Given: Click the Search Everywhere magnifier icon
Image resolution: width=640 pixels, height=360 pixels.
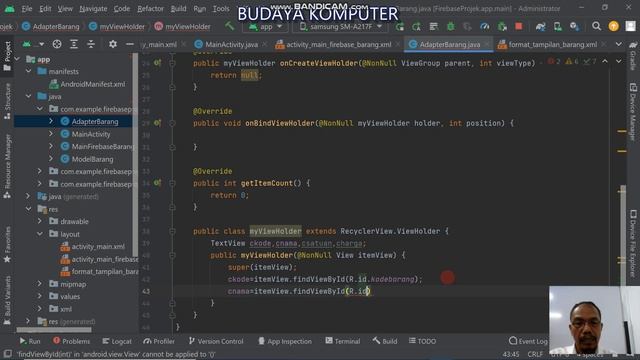Looking at the screenshot, I should coord(596,27).
